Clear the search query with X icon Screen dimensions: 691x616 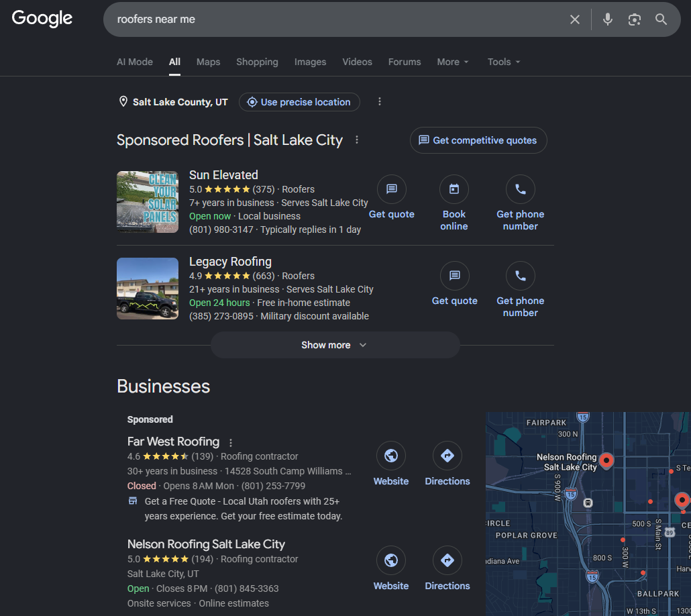pos(575,19)
